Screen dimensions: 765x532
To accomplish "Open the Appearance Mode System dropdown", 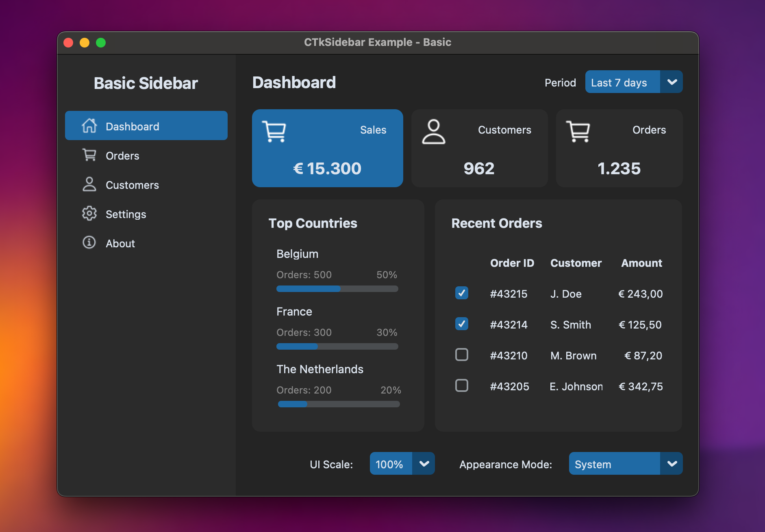I will point(626,464).
